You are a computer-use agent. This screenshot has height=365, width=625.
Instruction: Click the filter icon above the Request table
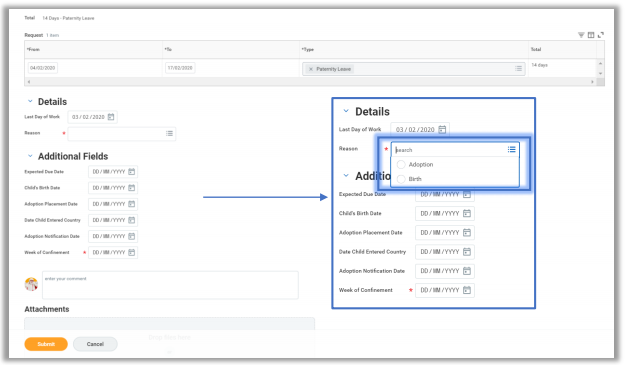(581, 35)
